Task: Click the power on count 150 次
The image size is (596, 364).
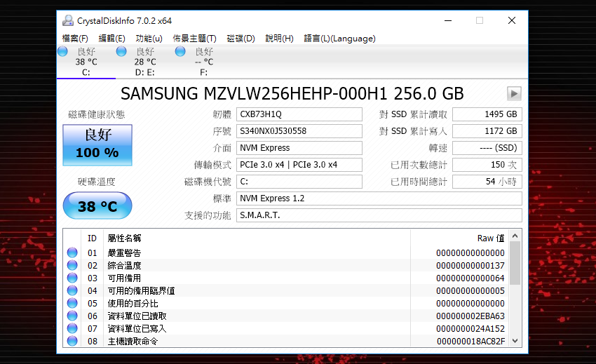Action: coord(487,165)
